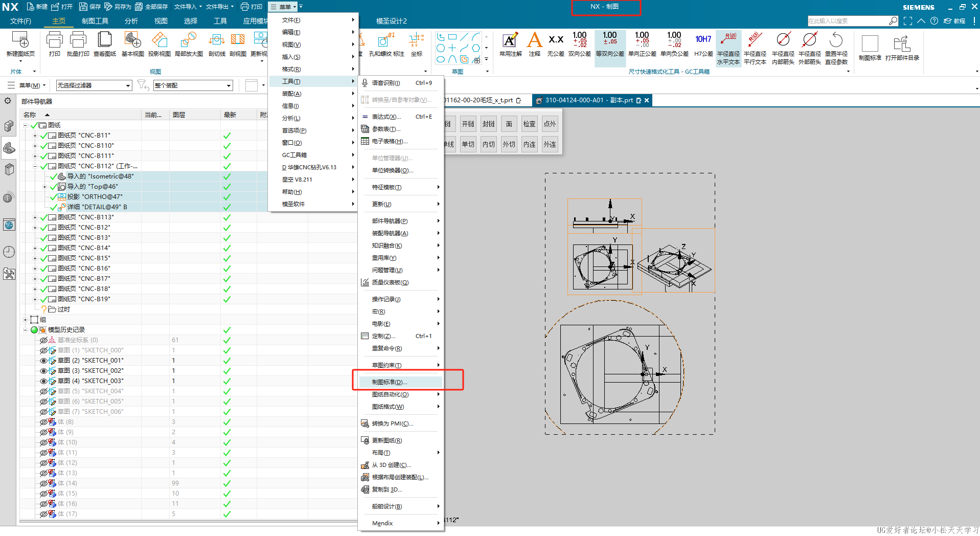Click the 检查 button
Screen dimensions: 980x536
(x=530, y=124)
